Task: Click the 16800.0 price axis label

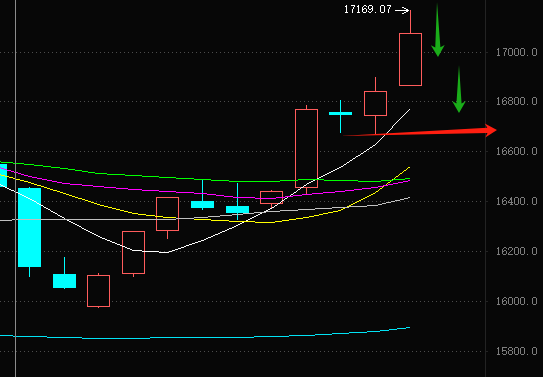Action: tap(516, 102)
